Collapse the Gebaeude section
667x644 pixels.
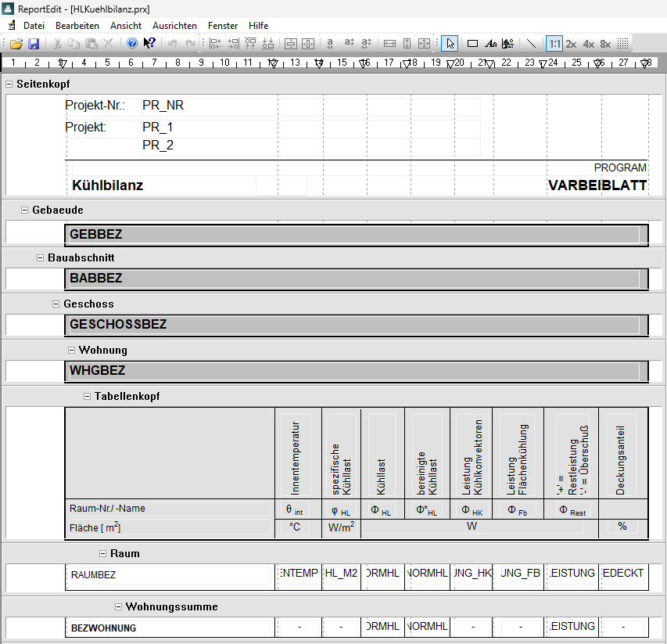[25, 210]
